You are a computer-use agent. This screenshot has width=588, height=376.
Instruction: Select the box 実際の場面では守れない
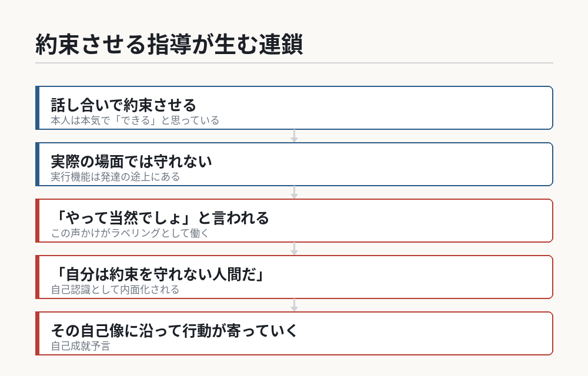tap(294, 164)
